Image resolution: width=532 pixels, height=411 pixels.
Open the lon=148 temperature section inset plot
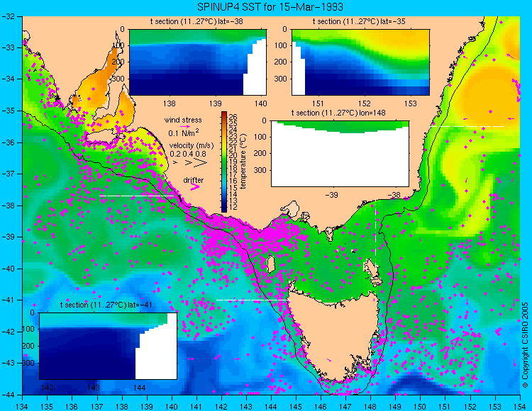(x=340, y=154)
